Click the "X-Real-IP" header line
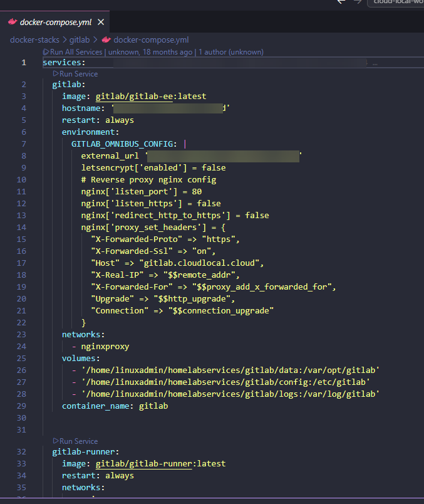 165,275
